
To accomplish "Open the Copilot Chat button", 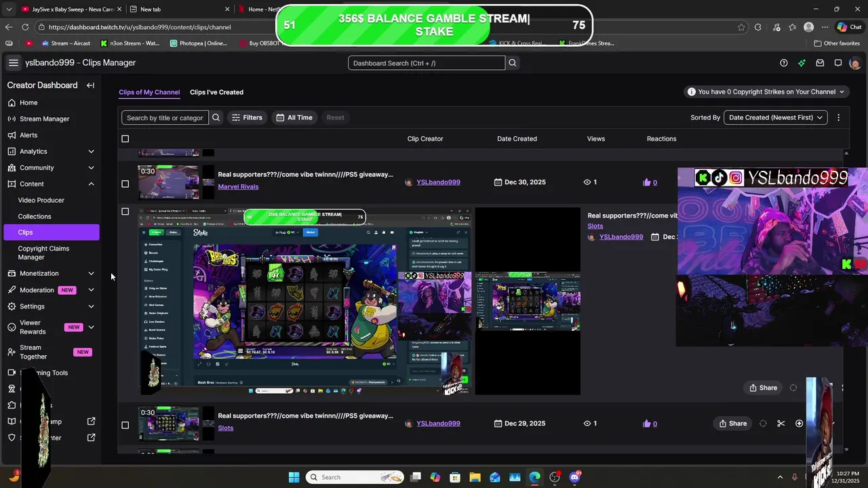I will (849, 27).
